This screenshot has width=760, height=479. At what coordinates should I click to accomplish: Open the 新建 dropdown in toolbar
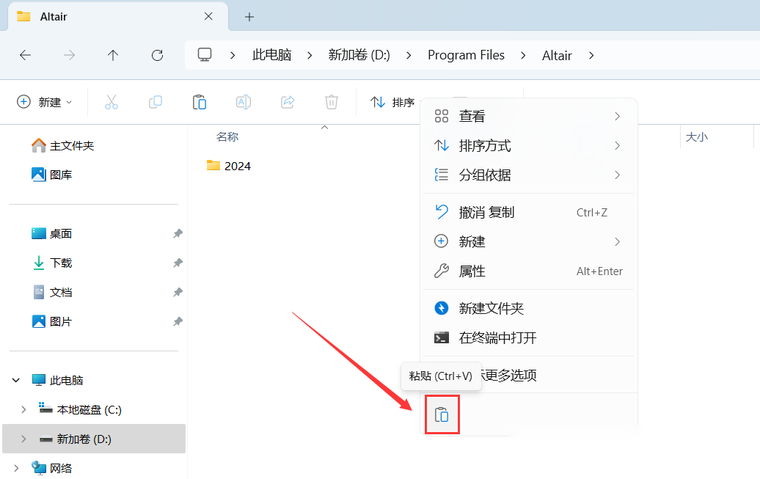(45, 102)
